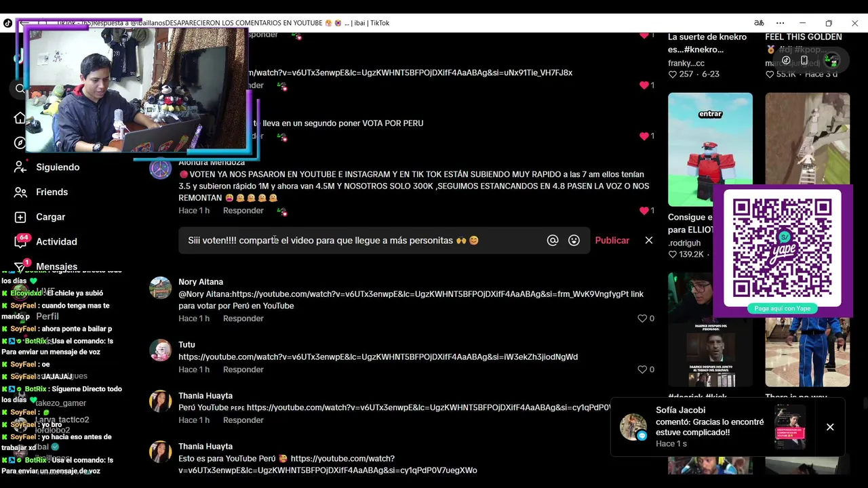Click the floating TikTok logo icon
Image resolution: width=868 pixels, height=488 pixels.
coord(786,60)
